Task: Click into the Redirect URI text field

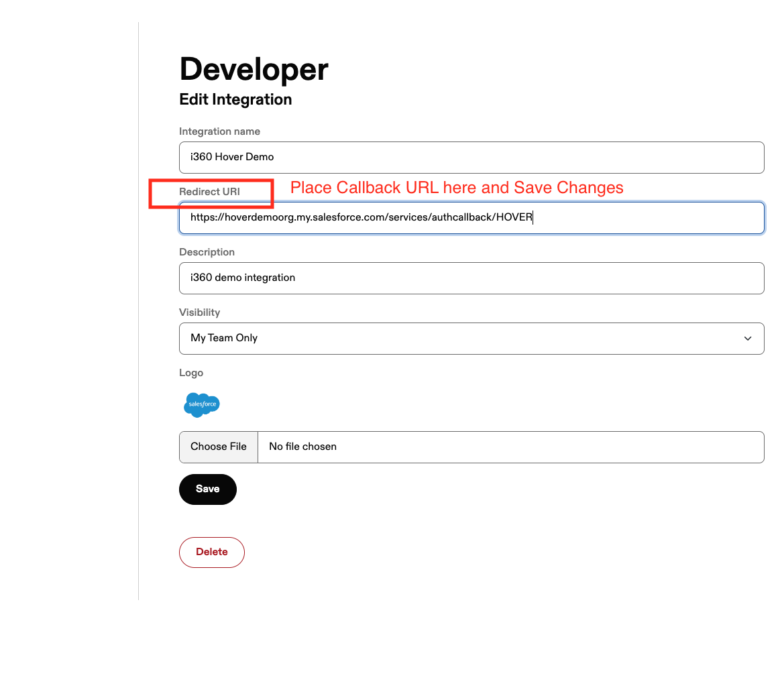Action: tap(471, 218)
